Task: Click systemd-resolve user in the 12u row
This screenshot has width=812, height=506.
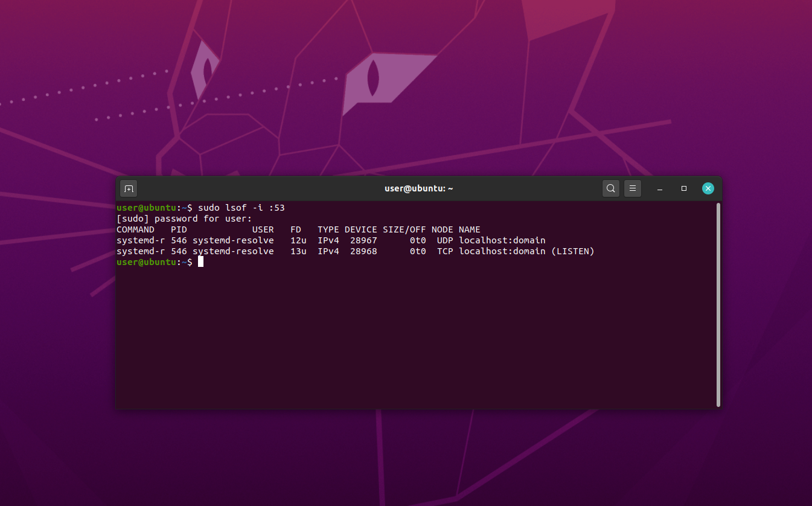Action: pos(233,240)
